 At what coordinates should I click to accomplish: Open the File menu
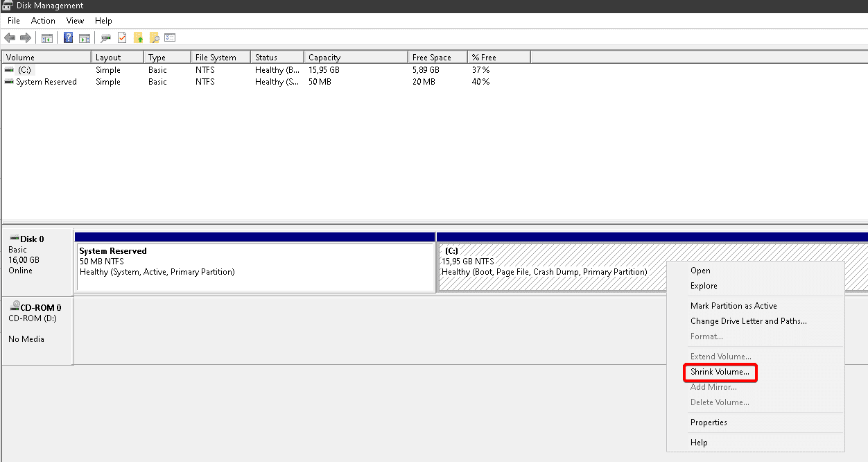(x=14, y=21)
